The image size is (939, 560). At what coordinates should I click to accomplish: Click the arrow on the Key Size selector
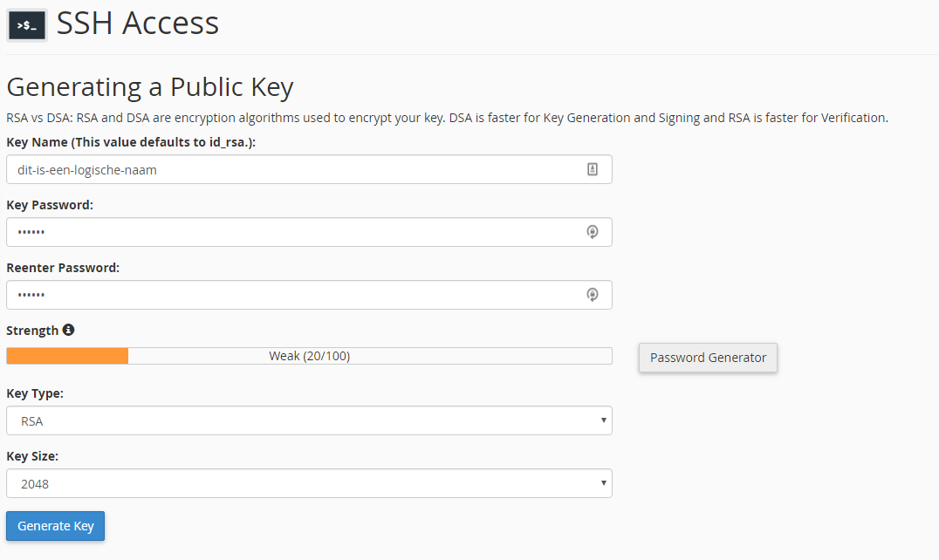(x=604, y=483)
